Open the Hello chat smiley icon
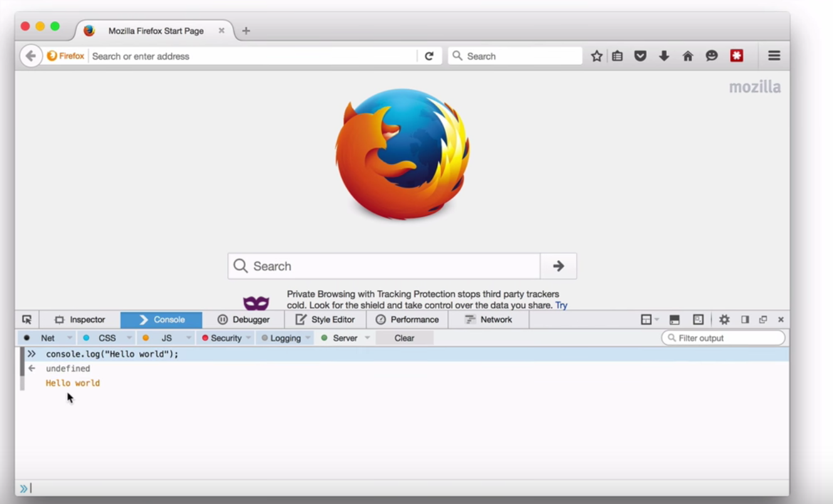The image size is (833, 504). pos(711,56)
